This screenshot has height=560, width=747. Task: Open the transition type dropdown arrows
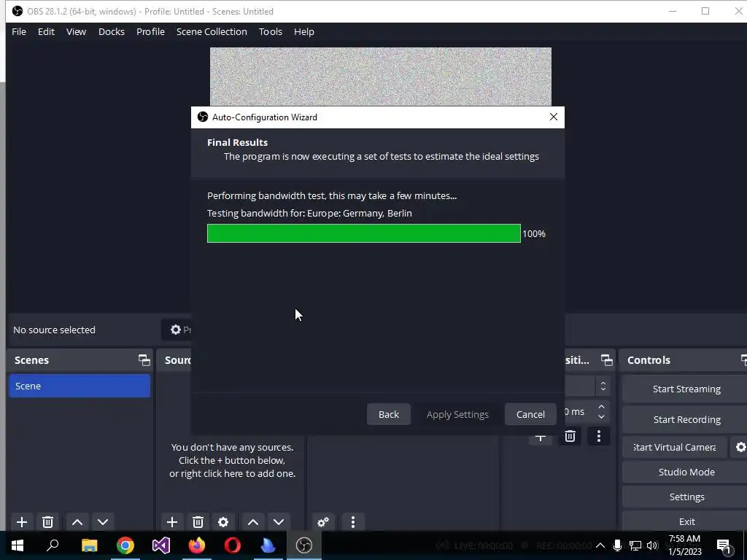pos(603,386)
